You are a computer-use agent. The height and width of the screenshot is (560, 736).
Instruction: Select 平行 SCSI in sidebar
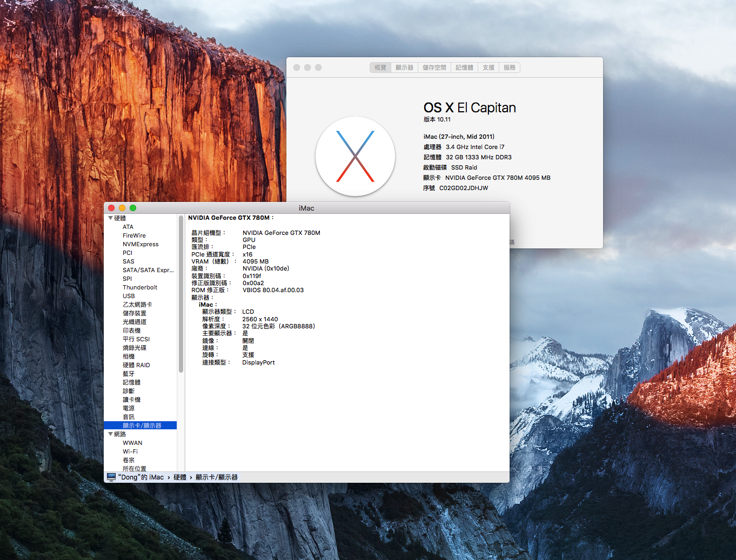pos(136,339)
